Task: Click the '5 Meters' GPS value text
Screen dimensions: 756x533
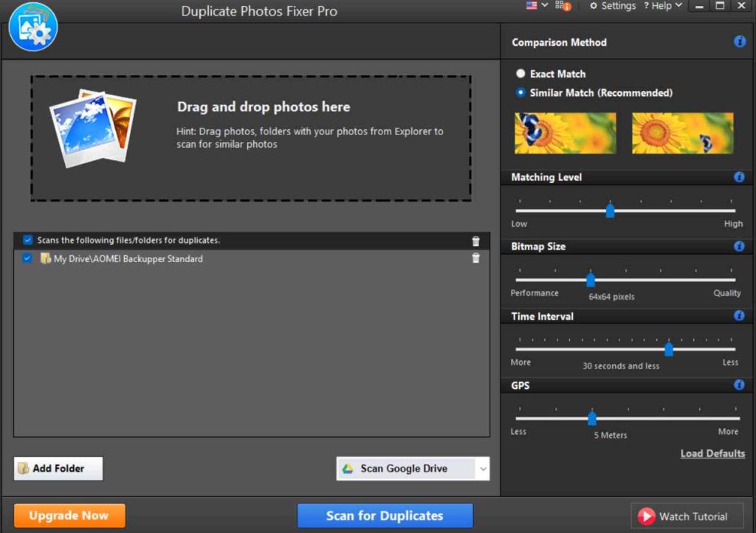Action: (611, 435)
